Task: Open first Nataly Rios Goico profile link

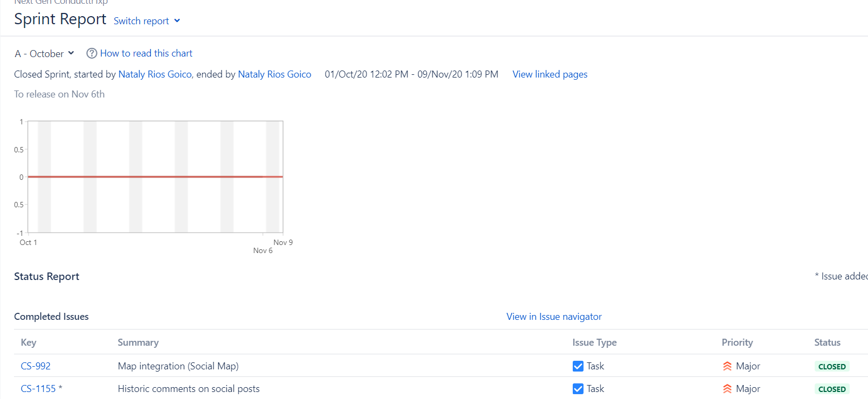Action: (155, 74)
